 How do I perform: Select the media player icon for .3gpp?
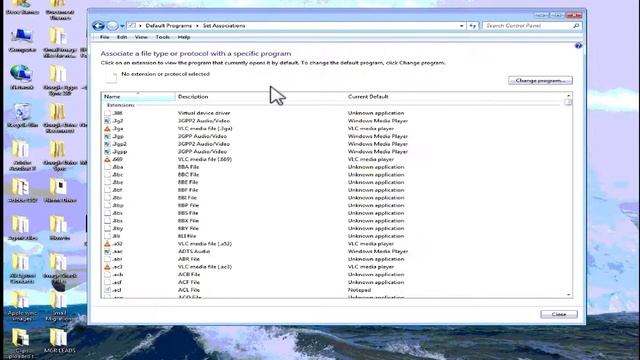[x=107, y=151]
